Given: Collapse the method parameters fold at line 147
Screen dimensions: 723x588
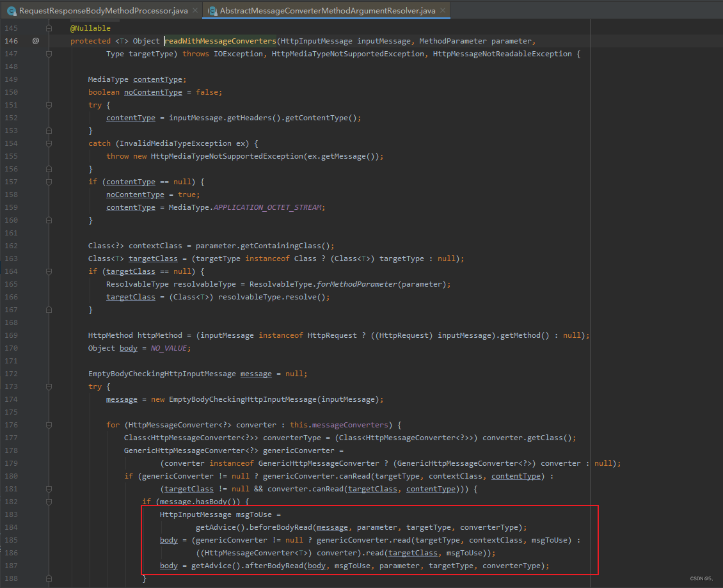Looking at the screenshot, I should click(x=49, y=53).
